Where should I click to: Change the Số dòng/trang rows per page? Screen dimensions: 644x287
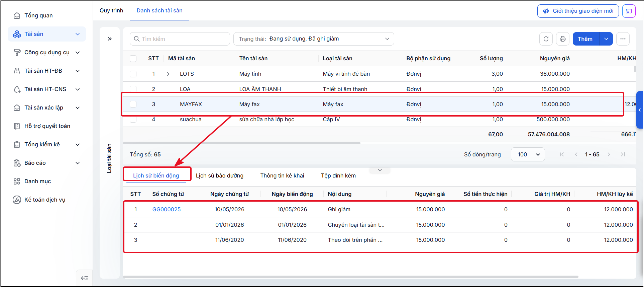(528, 154)
